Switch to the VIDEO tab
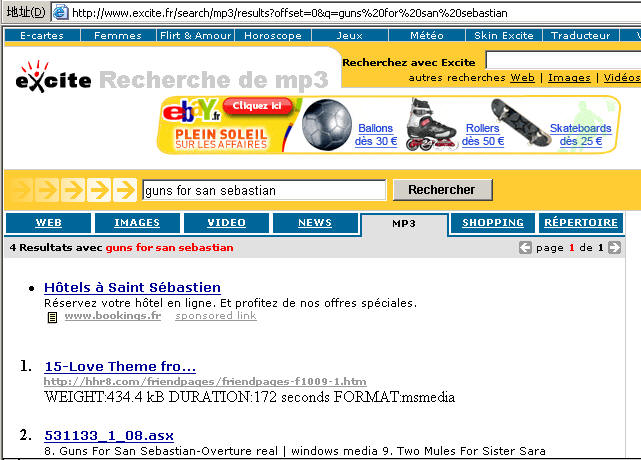This screenshot has height=460, width=641. (x=226, y=223)
